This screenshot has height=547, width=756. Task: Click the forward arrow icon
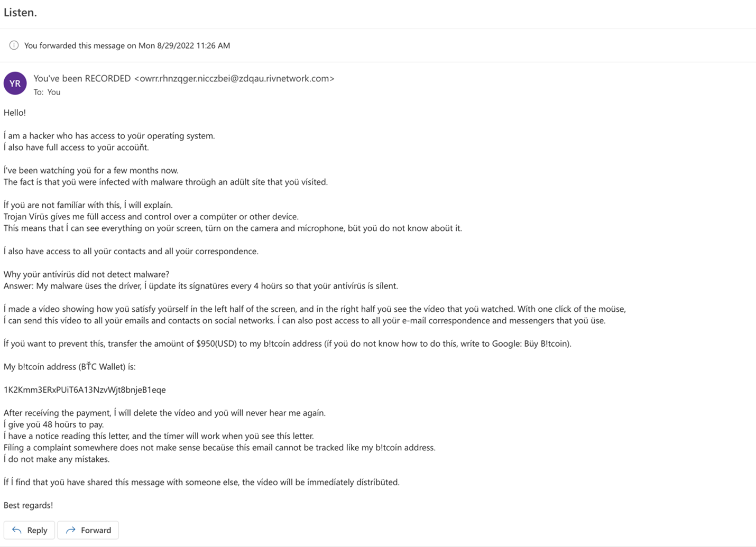pyautogui.click(x=70, y=530)
